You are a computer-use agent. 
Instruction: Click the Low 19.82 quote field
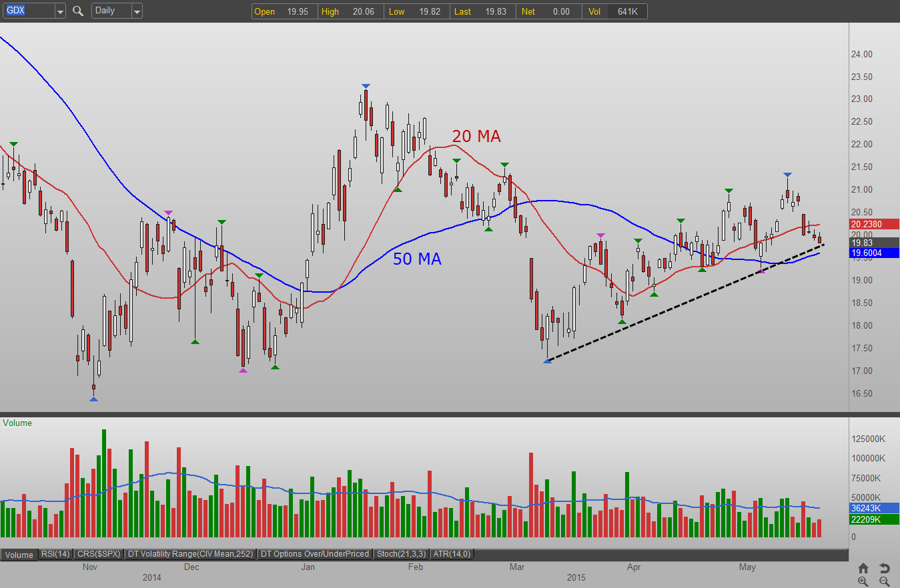[416, 11]
